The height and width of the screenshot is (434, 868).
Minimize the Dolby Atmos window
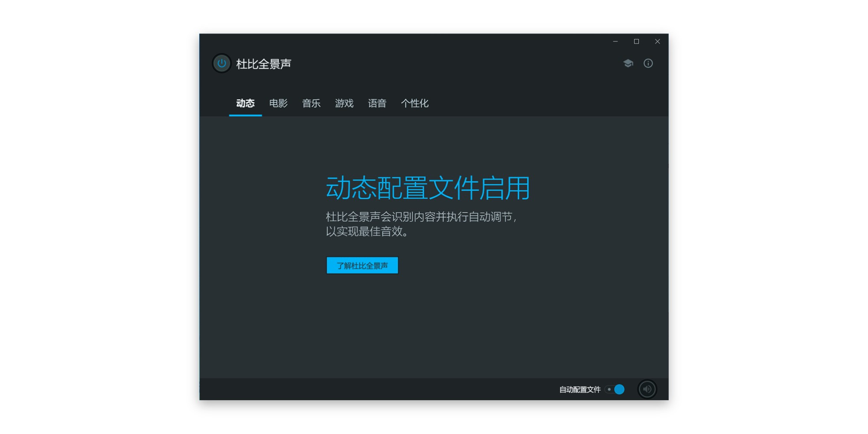(615, 42)
